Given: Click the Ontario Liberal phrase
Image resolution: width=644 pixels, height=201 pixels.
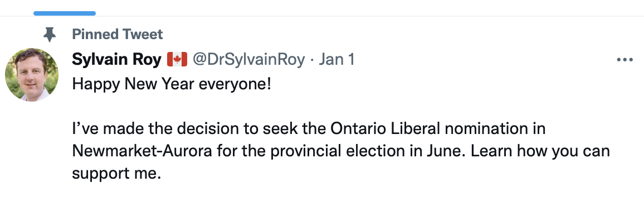Looking at the screenshot, I should pyautogui.click(x=385, y=128).
